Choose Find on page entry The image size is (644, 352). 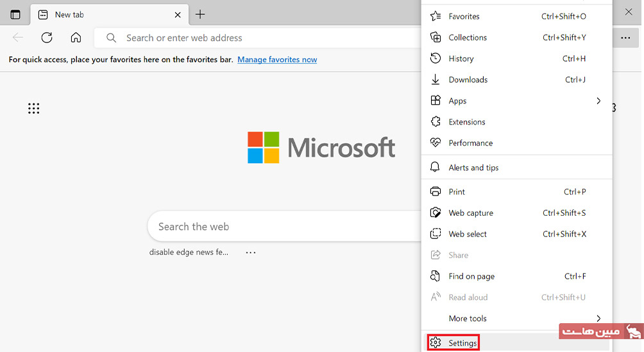click(x=517, y=276)
